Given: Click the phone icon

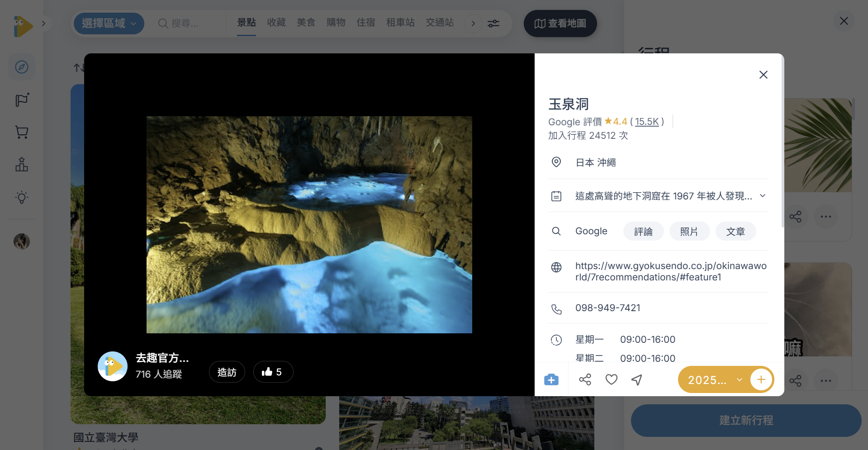Looking at the screenshot, I should coord(556,309).
